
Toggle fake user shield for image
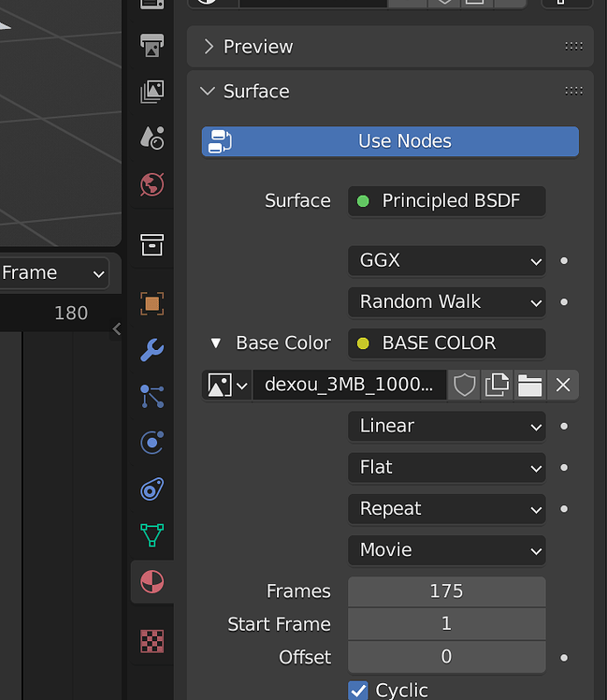click(x=464, y=385)
